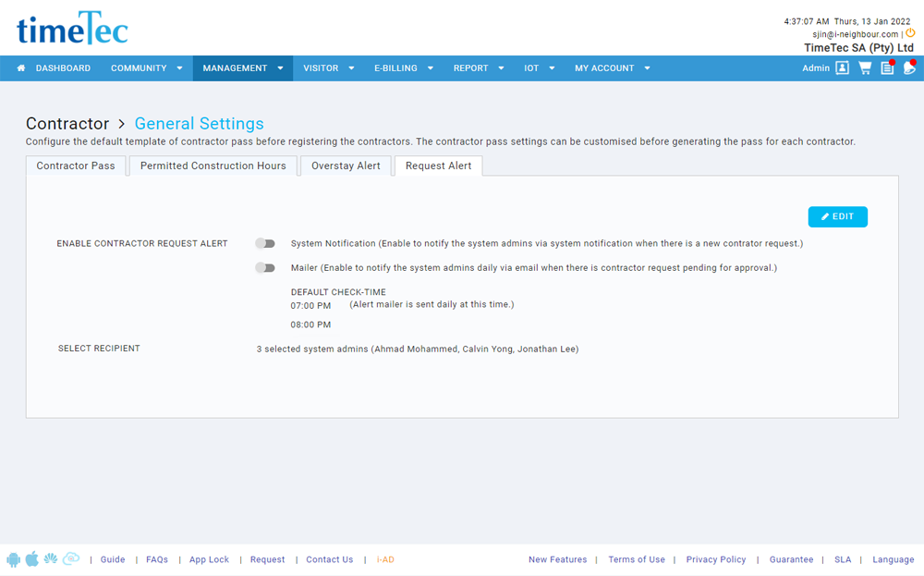Viewport: 924px width, 576px height.
Task: Click the Apple app icon in footer
Action: click(31, 559)
